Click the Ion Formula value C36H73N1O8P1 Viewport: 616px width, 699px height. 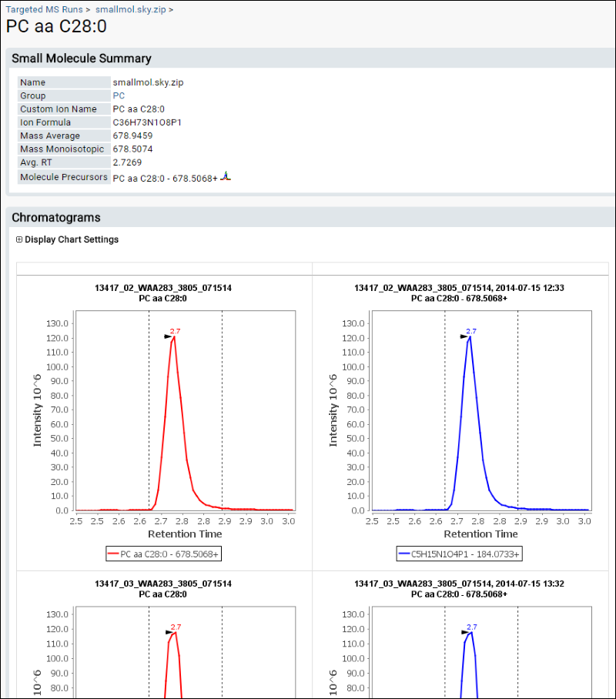(x=147, y=122)
